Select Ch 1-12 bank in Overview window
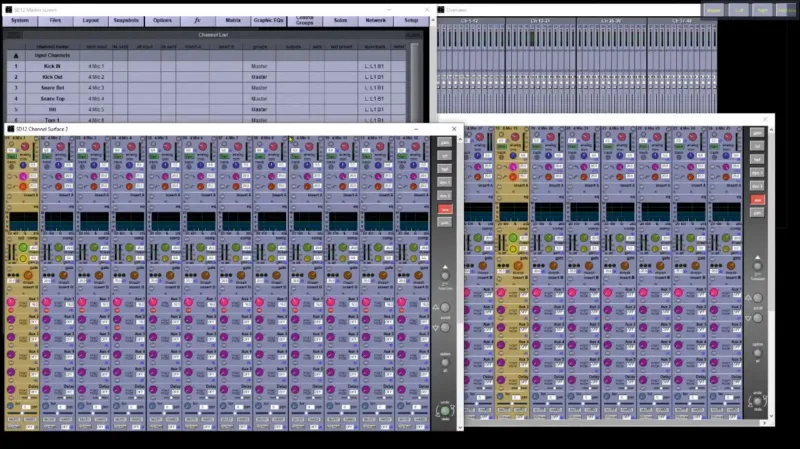 tap(470, 21)
